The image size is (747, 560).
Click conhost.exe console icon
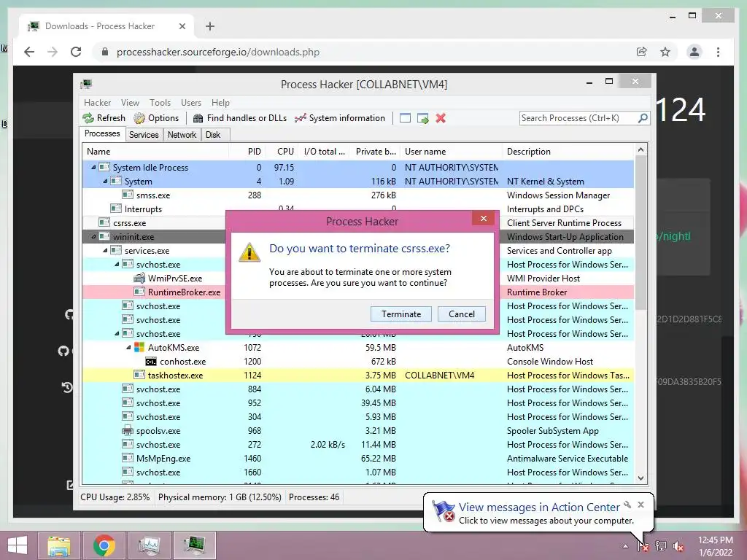point(151,362)
